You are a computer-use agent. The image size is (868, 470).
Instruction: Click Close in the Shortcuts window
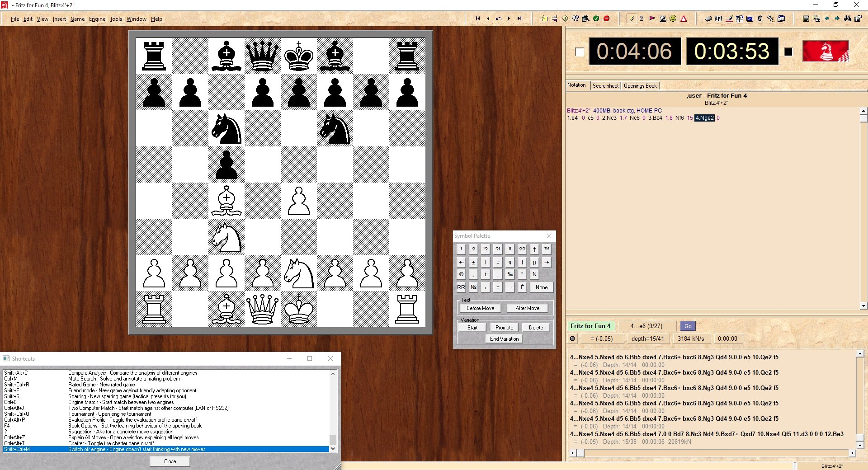[x=170, y=461]
